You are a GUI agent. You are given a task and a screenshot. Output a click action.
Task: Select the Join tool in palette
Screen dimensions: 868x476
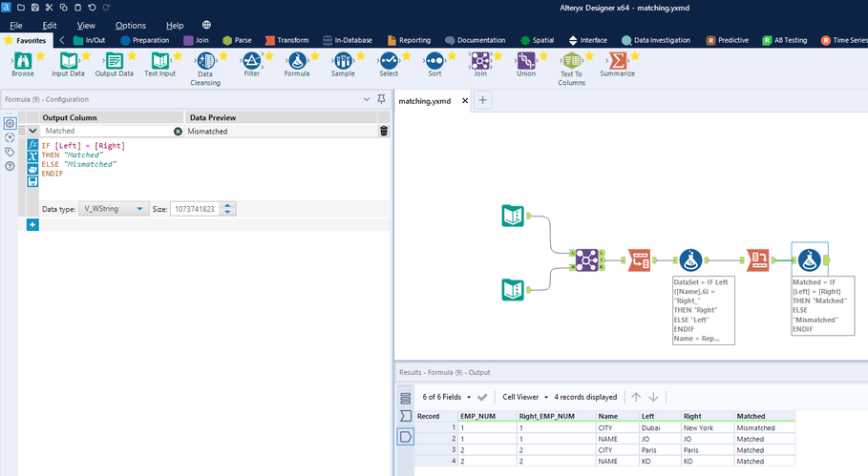tap(480, 65)
